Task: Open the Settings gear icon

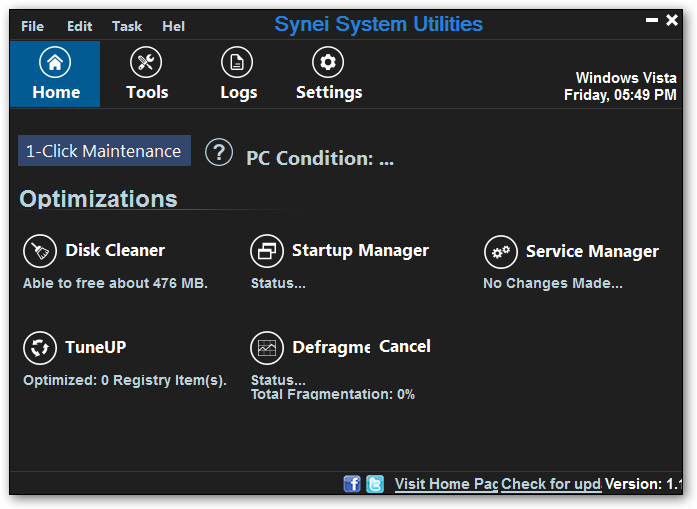Action: [328, 62]
